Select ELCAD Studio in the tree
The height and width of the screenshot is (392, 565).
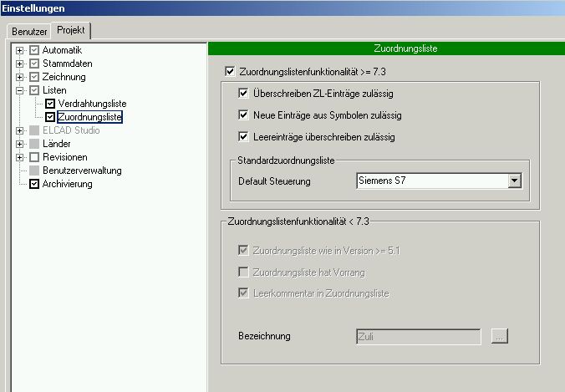pyautogui.click(x=71, y=130)
